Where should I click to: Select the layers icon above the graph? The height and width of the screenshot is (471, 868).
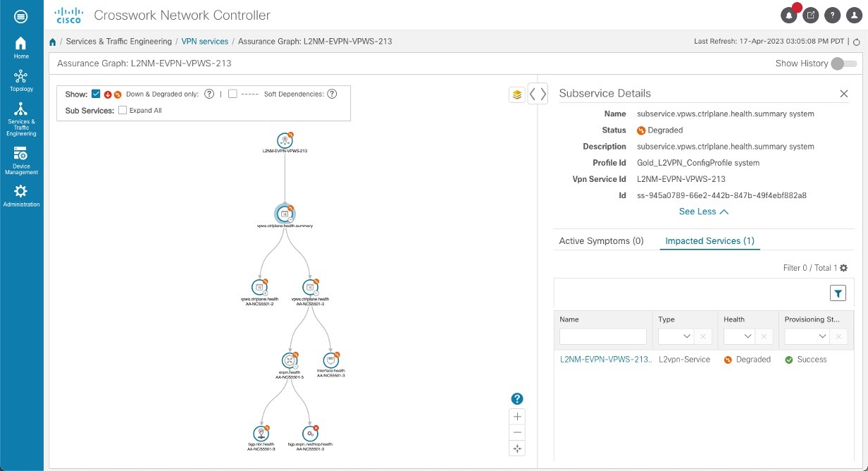(x=517, y=93)
